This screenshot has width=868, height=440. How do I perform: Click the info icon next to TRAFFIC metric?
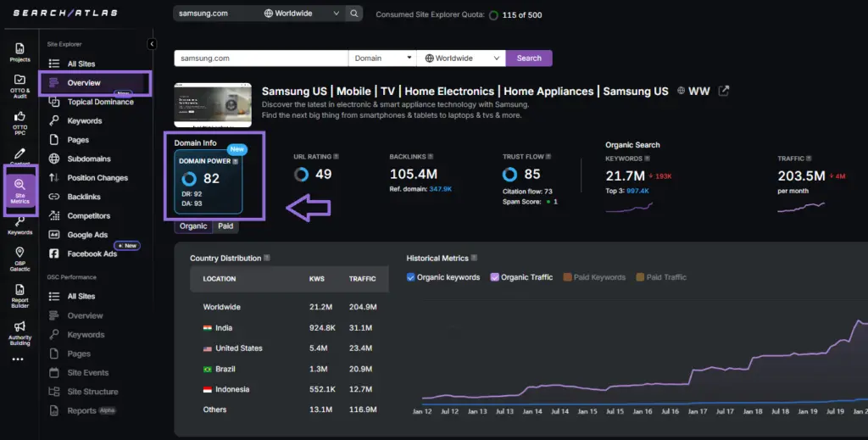809,159
